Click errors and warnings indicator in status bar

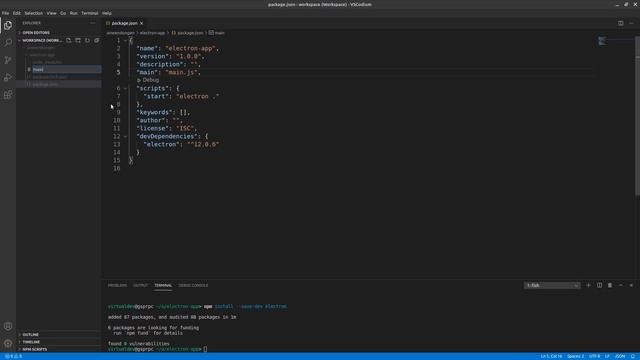coord(13,356)
